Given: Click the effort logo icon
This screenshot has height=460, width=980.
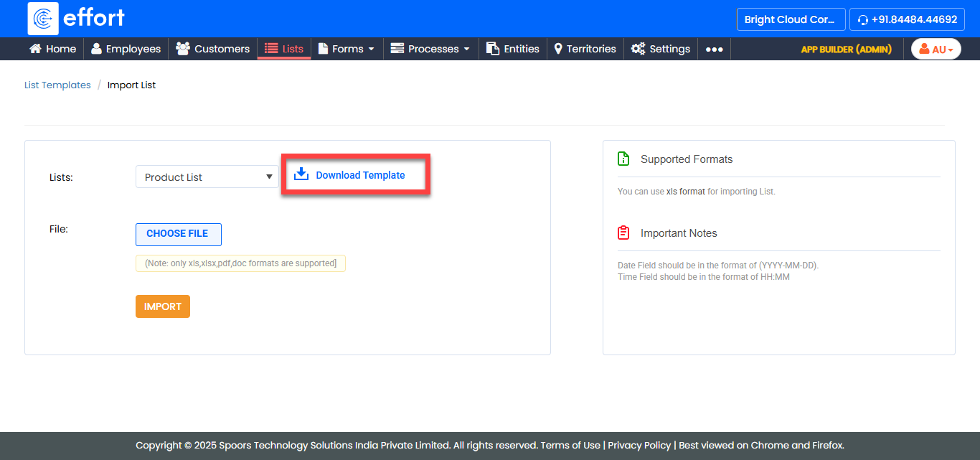Looking at the screenshot, I should [x=43, y=19].
